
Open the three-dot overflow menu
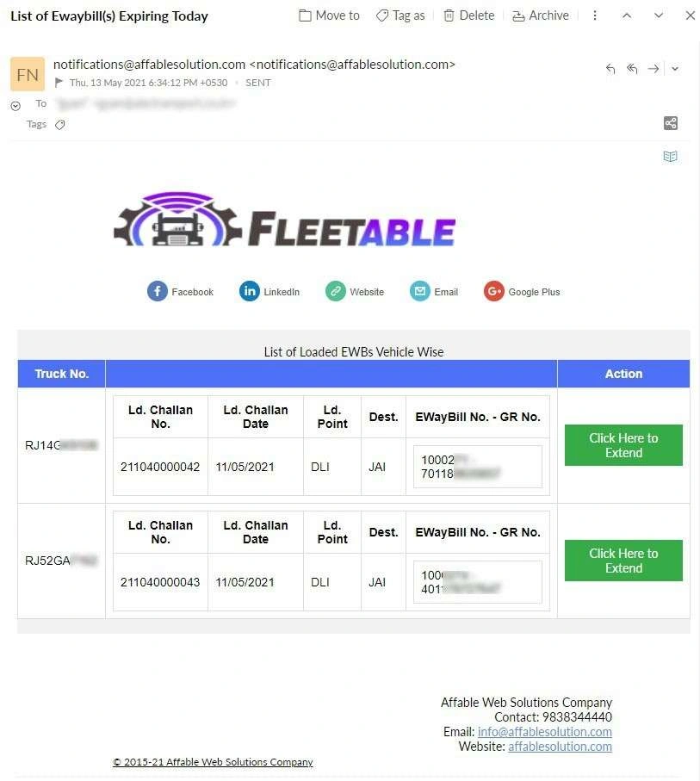coord(595,15)
